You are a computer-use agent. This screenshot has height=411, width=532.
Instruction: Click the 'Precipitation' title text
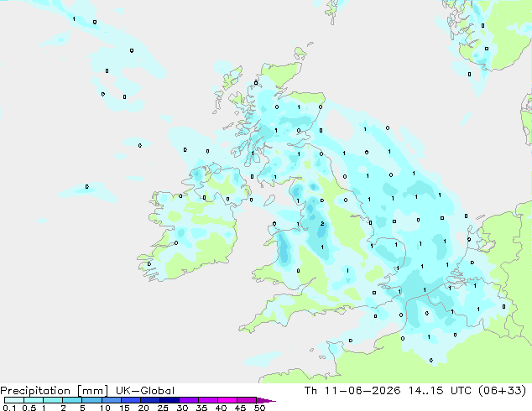tap(35, 391)
